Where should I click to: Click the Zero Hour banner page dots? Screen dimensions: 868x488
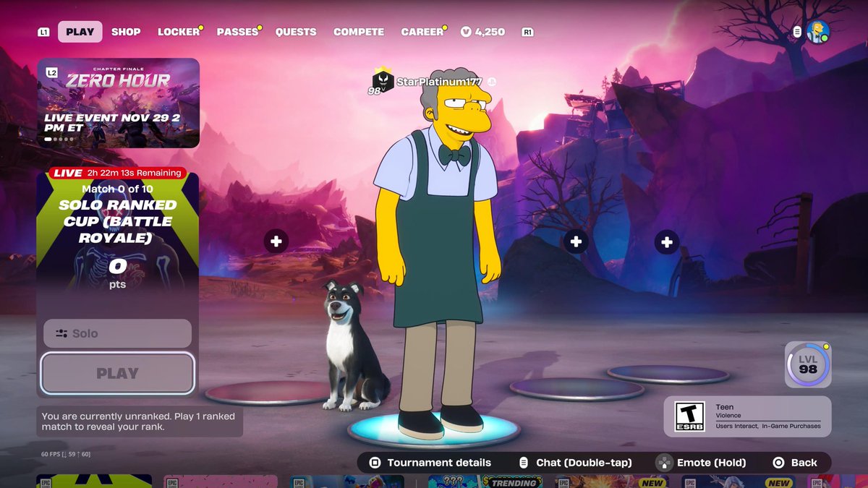click(x=59, y=139)
